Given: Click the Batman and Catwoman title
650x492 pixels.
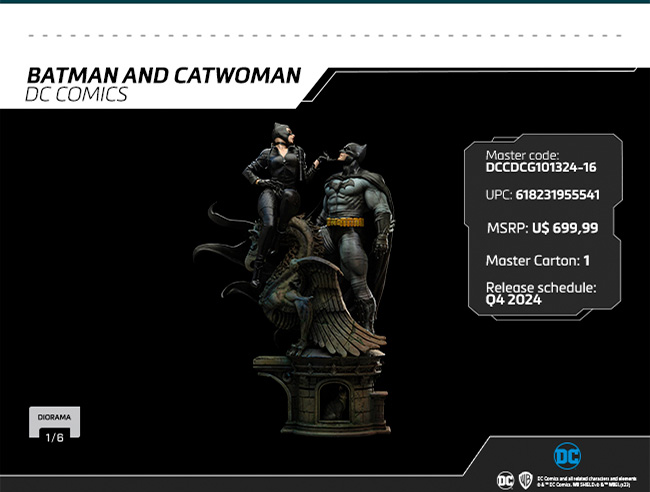Looking at the screenshot, I should 163,76.
